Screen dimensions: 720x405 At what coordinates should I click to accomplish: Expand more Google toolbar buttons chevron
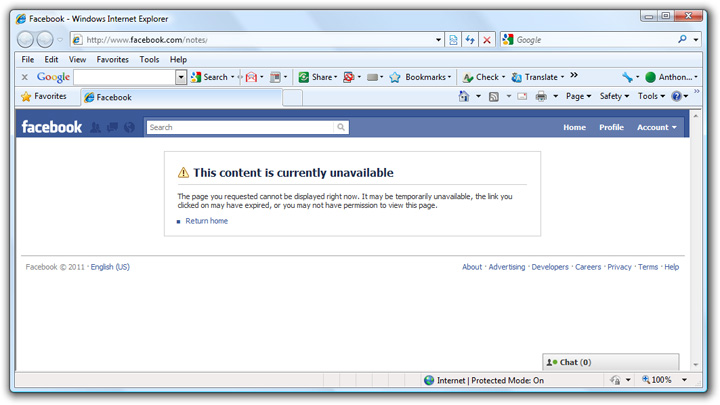[574, 75]
